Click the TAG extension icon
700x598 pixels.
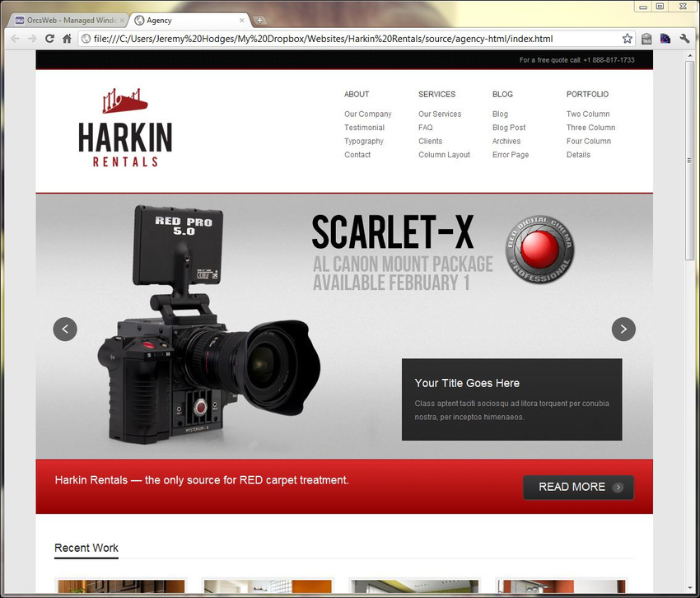646,39
